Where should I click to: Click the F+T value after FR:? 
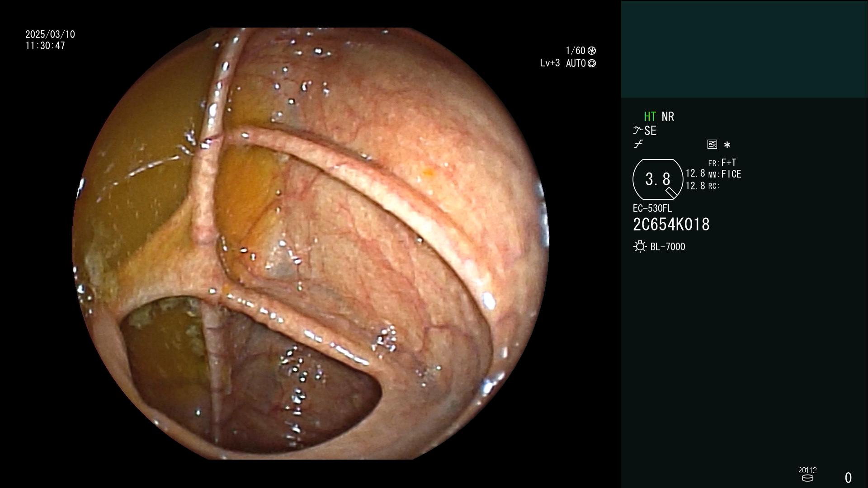[x=729, y=162]
